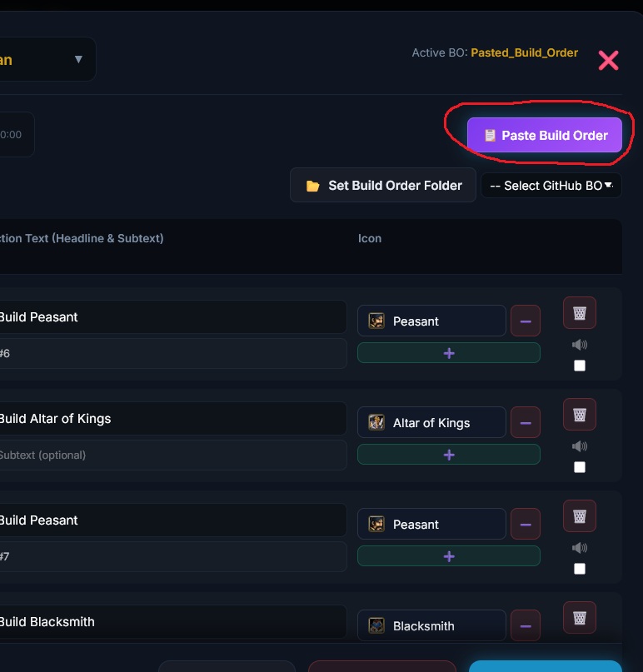Edit the Build Altar of Kings headline

coord(172,419)
